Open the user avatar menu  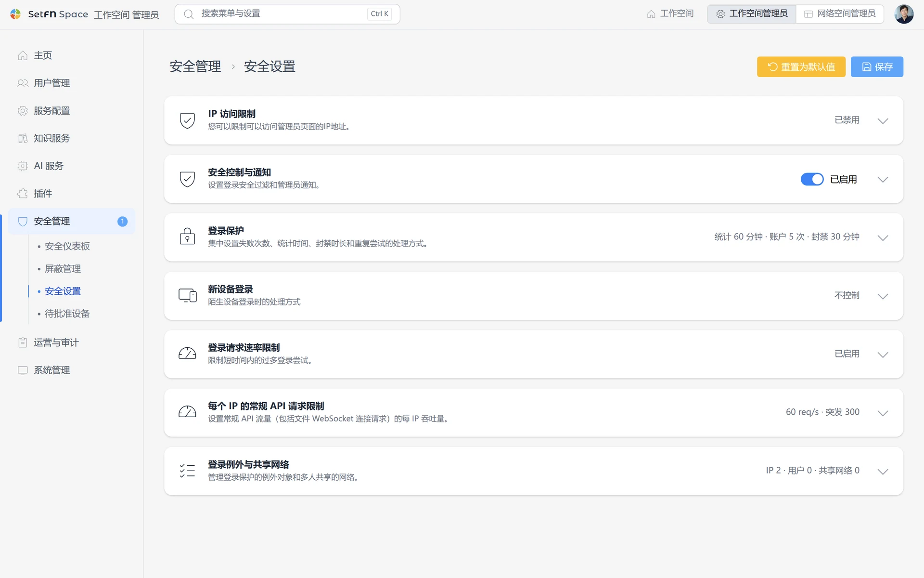pos(904,14)
